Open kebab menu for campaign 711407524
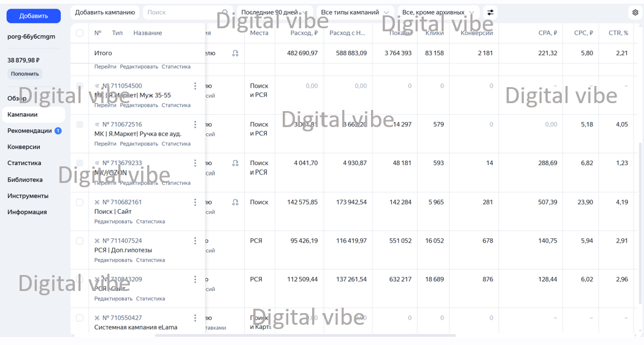644x345 pixels. click(x=195, y=241)
